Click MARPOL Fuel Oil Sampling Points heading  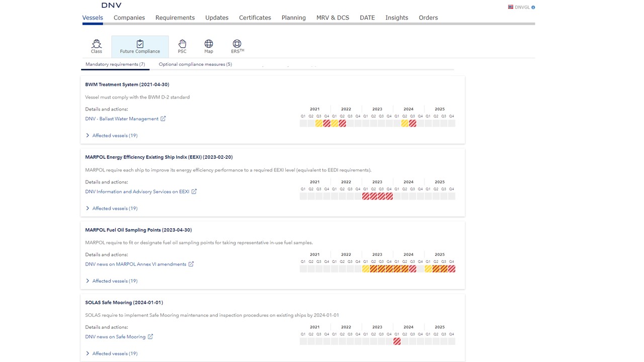(138, 230)
